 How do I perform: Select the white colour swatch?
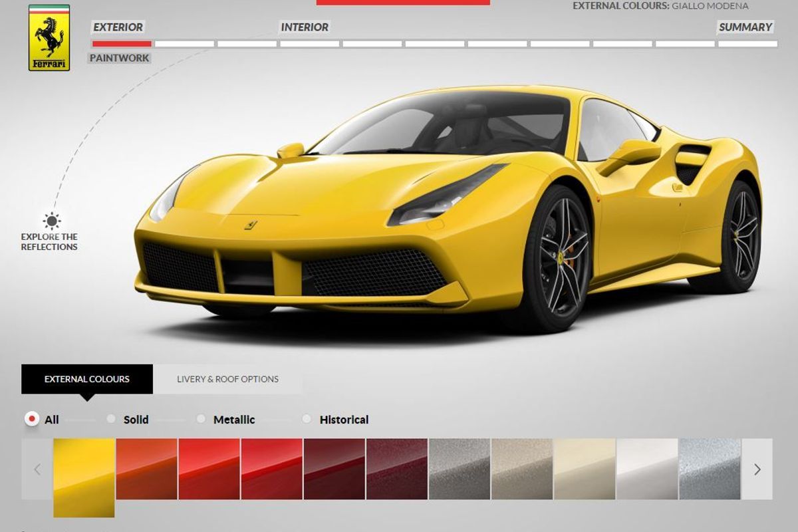(x=646, y=469)
